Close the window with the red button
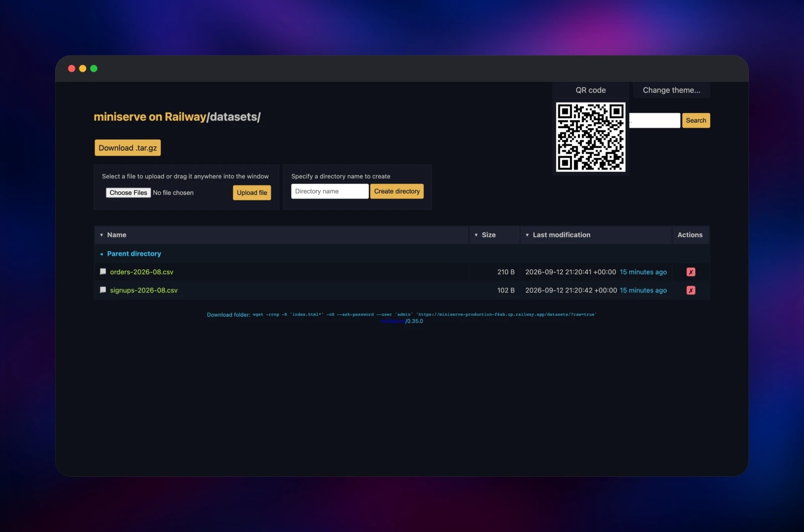Image resolution: width=804 pixels, height=532 pixels. (x=71, y=68)
